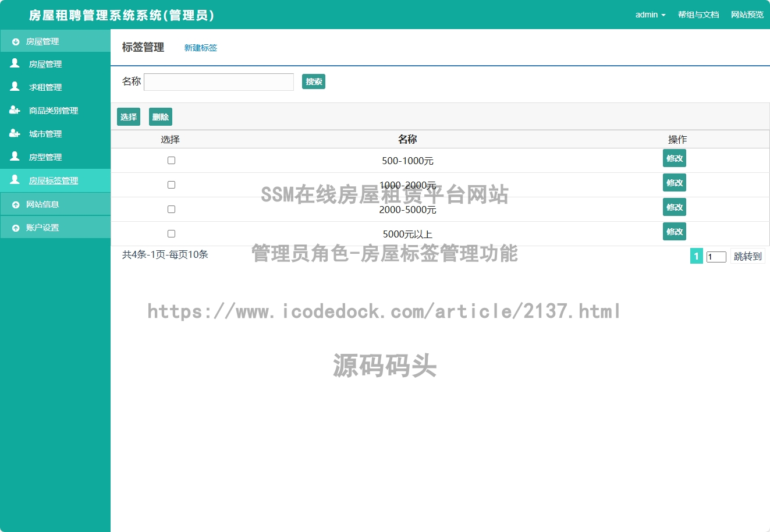This screenshot has height=532, width=770.
Task: Click the arrow icon beside 网站信息
Action: point(16,205)
